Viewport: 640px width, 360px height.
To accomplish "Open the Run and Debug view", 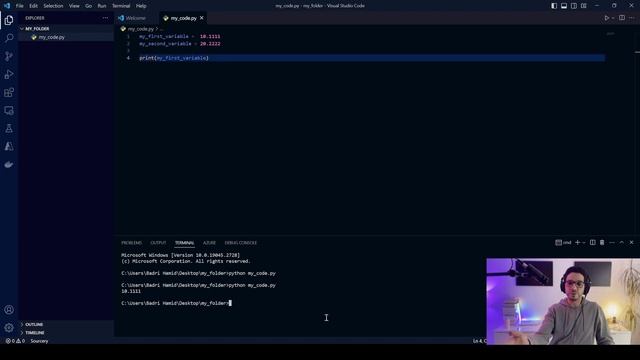I will [x=9, y=74].
